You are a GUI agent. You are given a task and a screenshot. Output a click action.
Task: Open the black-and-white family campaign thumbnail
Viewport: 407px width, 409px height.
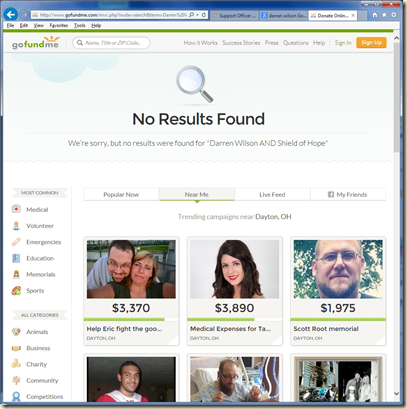tap(338, 379)
